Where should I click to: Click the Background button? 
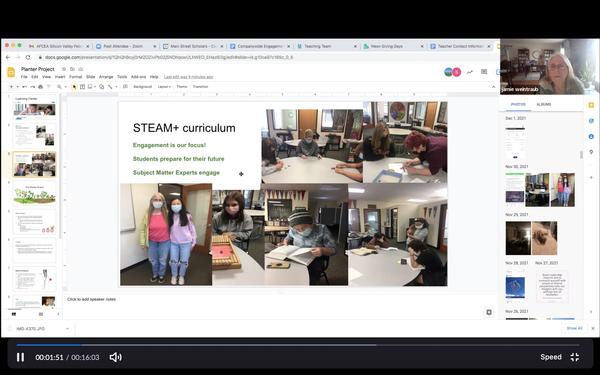coord(142,86)
